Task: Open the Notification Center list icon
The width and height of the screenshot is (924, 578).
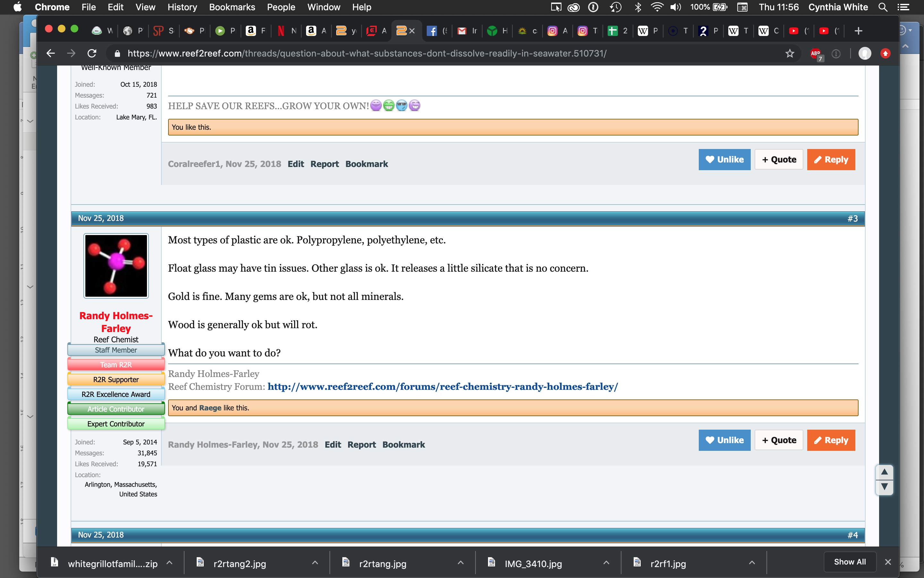Action: (903, 7)
